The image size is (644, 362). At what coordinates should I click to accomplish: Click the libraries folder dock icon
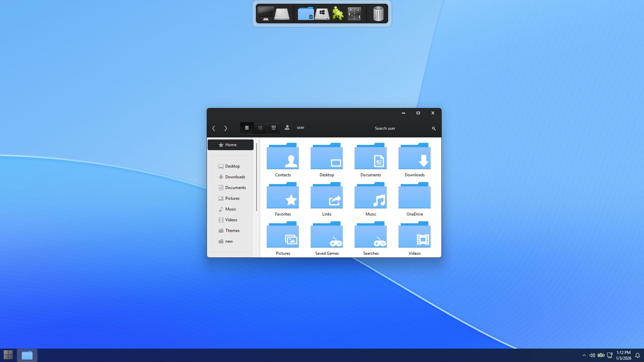pyautogui.click(x=306, y=14)
